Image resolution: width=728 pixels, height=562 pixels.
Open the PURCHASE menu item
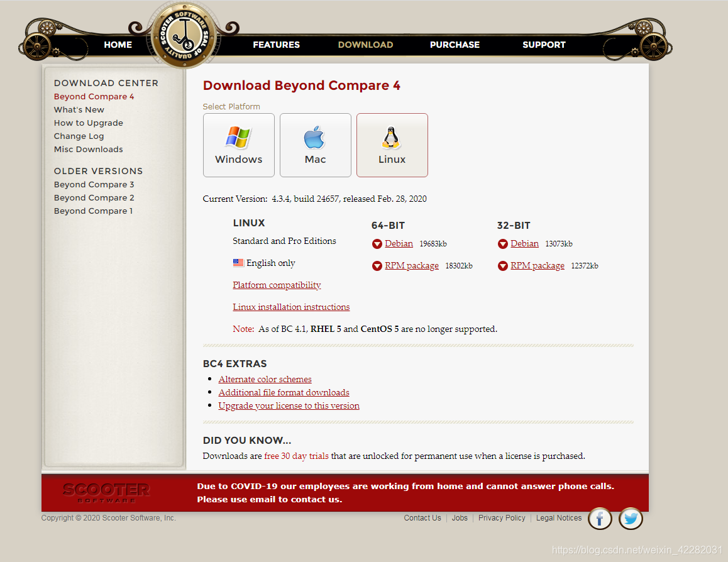(455, 45)
